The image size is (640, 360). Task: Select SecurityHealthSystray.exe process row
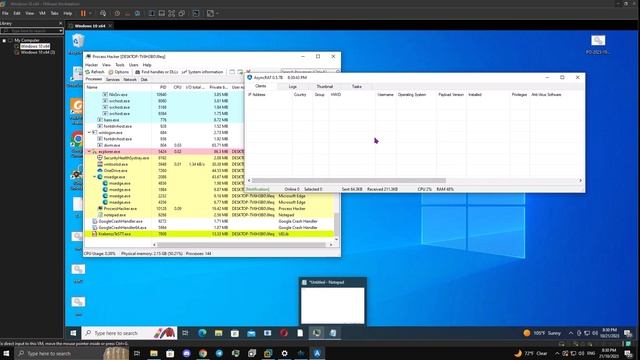coord(165,158)
